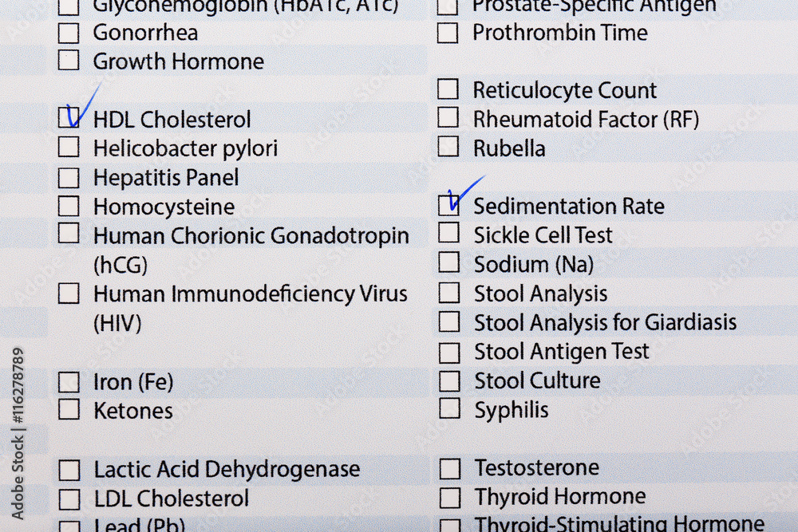Check Stool Analysis for Giardiasis box
Screen dimensions: 798x532
click(x=449, y=321)
